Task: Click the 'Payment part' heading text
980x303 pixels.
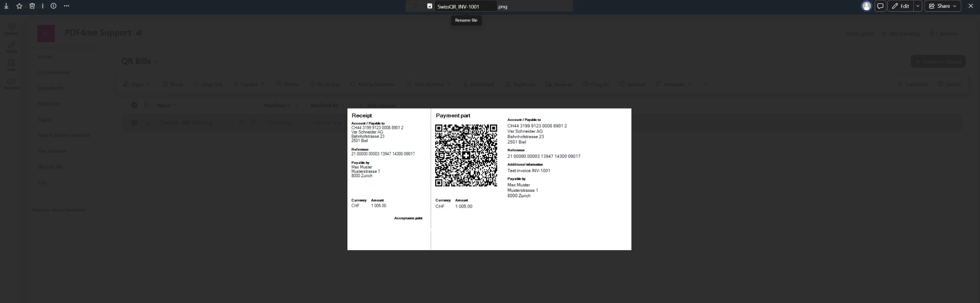Action: [453, 116]
